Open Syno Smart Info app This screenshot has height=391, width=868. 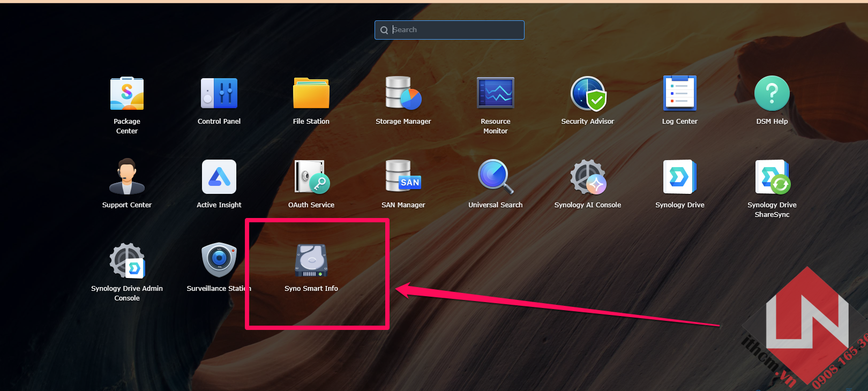click(311, 260)
